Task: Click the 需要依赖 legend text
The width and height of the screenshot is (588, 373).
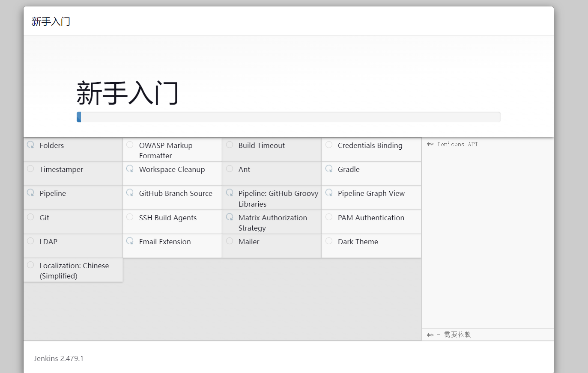Action: 457,335
